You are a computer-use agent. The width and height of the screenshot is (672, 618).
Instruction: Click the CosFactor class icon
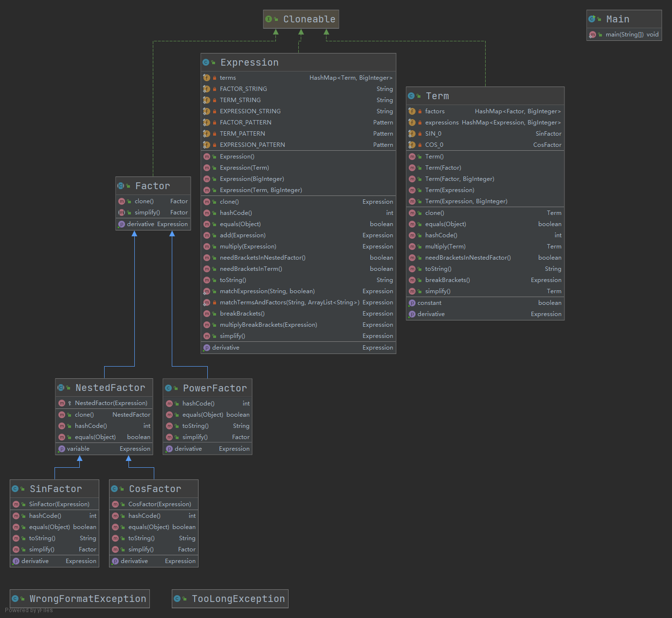pos(114,489)
